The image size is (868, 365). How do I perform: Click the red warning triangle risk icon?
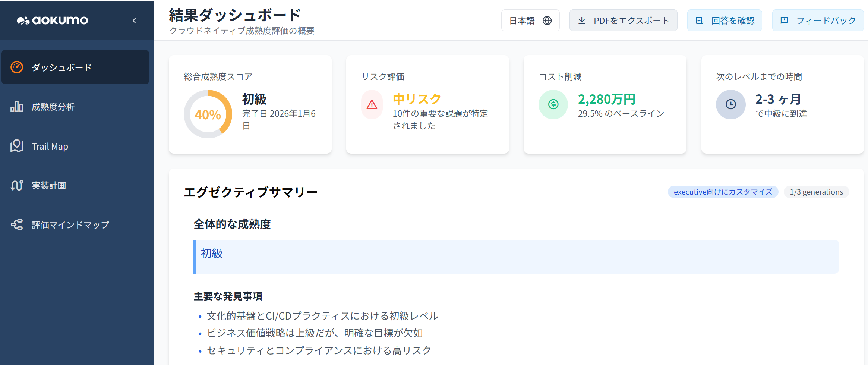click(372, 104)
